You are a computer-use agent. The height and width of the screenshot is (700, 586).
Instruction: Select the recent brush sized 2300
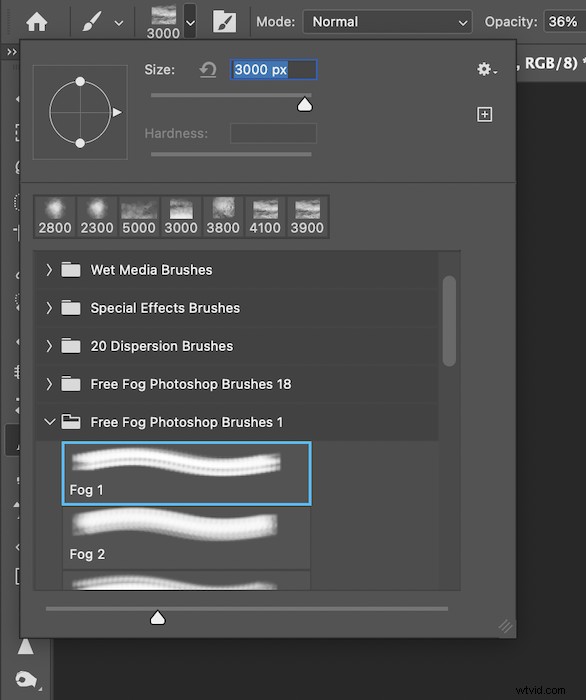coord(97,217)
